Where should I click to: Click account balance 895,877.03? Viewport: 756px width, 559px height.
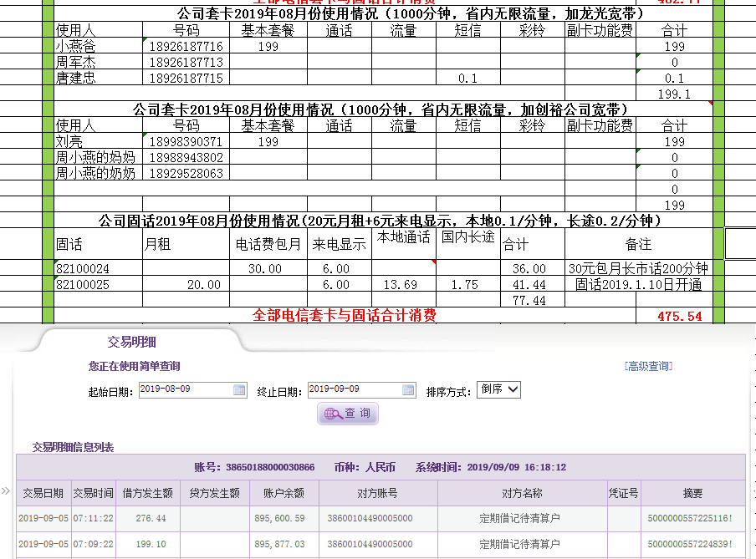[x=283, y=544]
